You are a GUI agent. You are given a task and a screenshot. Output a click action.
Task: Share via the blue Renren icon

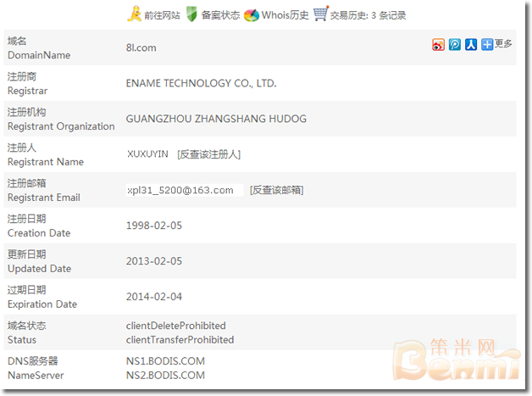click(x=471, y=44)
